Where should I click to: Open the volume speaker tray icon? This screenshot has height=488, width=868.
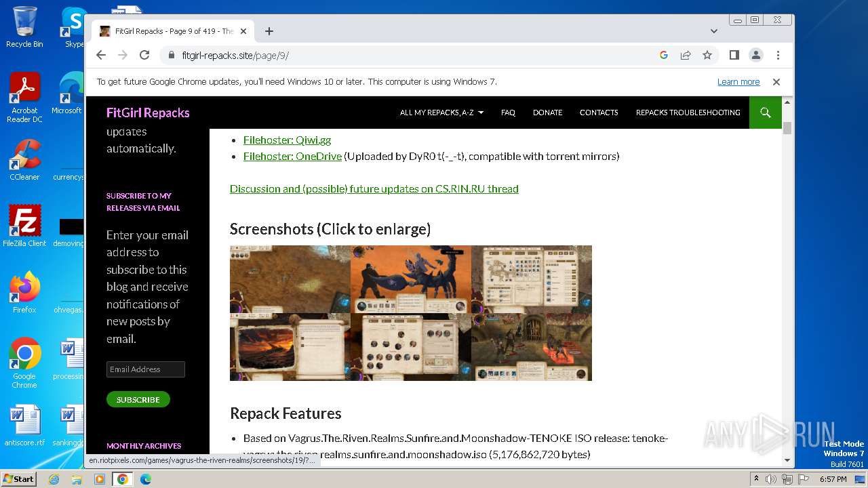pyautogui.click(x=771, y=479)
